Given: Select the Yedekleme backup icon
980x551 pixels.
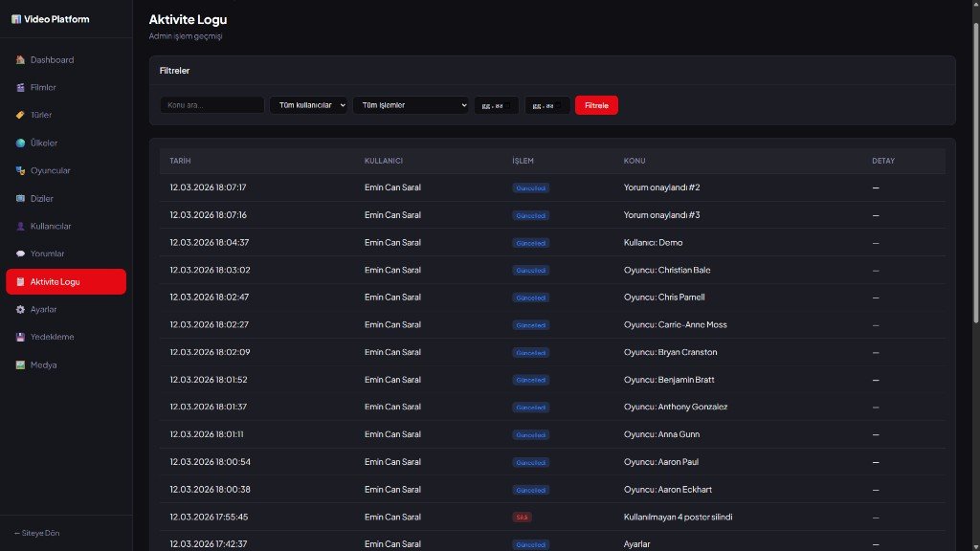Looking at the screenshot, I should click(20, 337).
